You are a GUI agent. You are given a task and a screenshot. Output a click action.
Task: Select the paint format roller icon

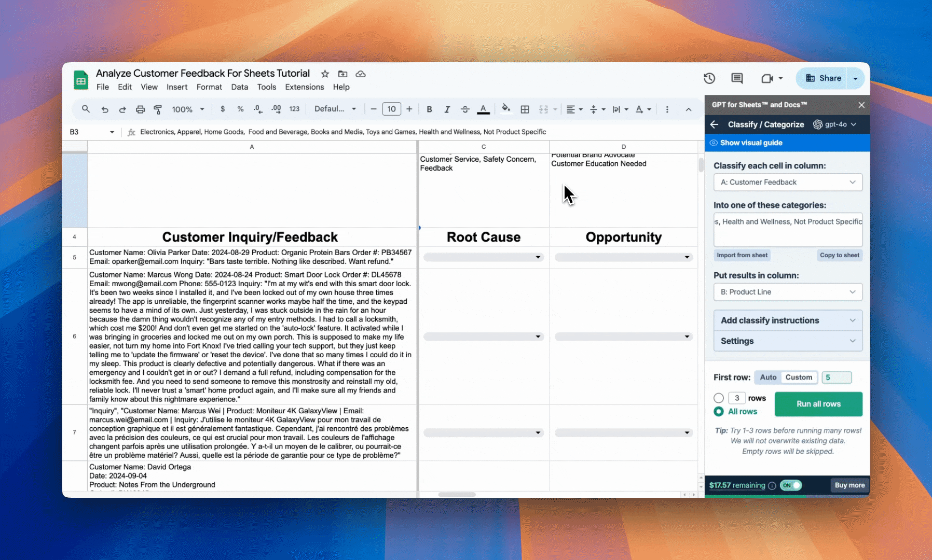158,109
